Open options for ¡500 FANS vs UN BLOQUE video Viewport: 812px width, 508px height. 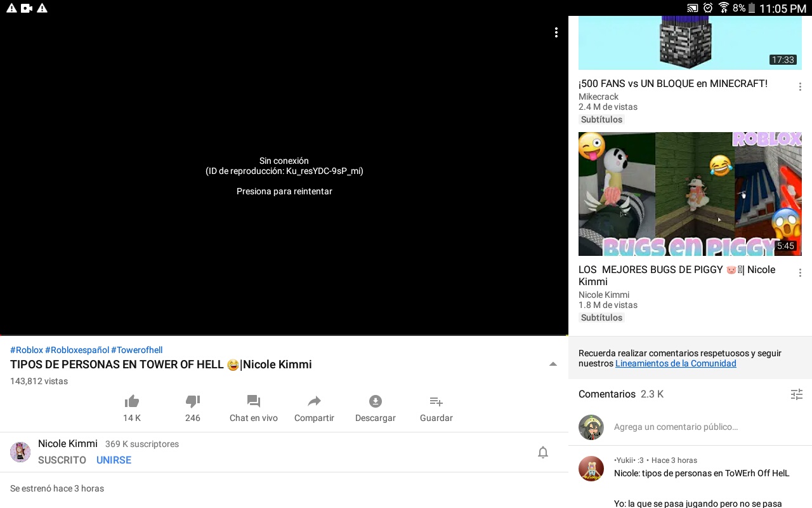(x=800, y=86)
